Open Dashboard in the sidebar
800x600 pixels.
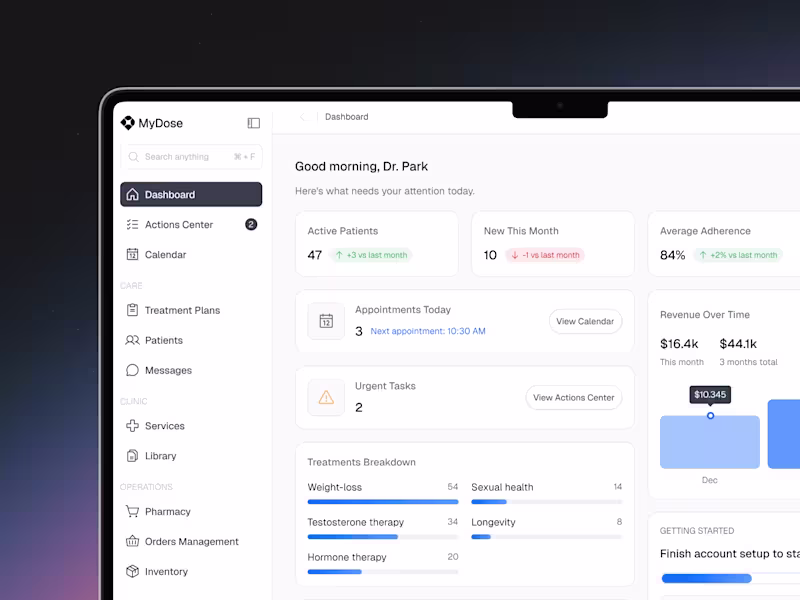coord(191,194)
